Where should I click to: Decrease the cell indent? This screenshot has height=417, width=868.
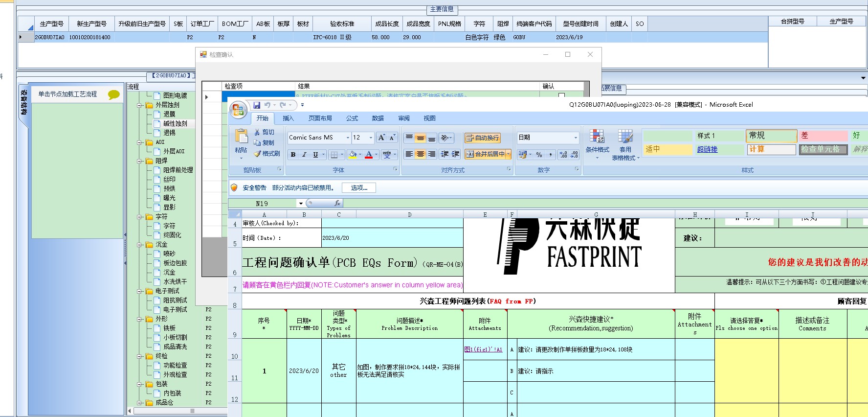(x=445, y=154)
